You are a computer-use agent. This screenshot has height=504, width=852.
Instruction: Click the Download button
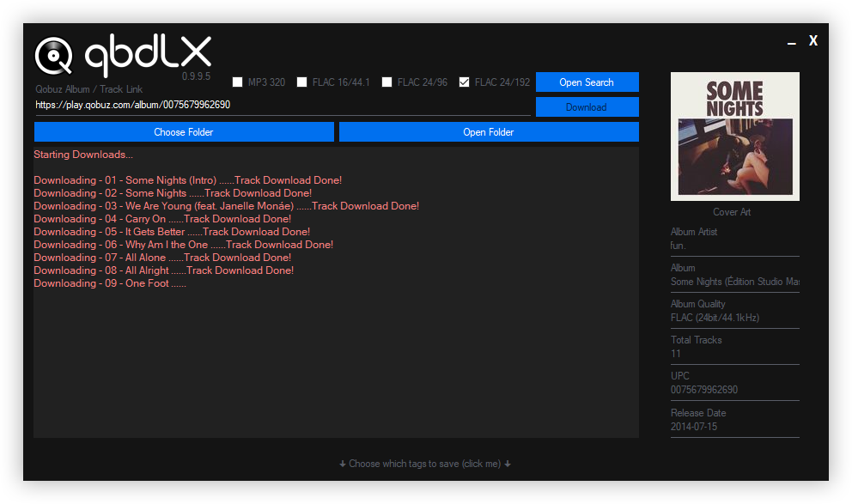pyautogui.click(x=587, y=107)
